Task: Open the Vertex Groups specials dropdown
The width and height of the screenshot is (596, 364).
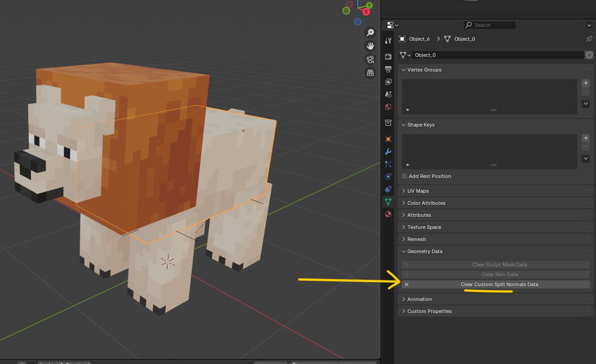Action: [586, 104]
